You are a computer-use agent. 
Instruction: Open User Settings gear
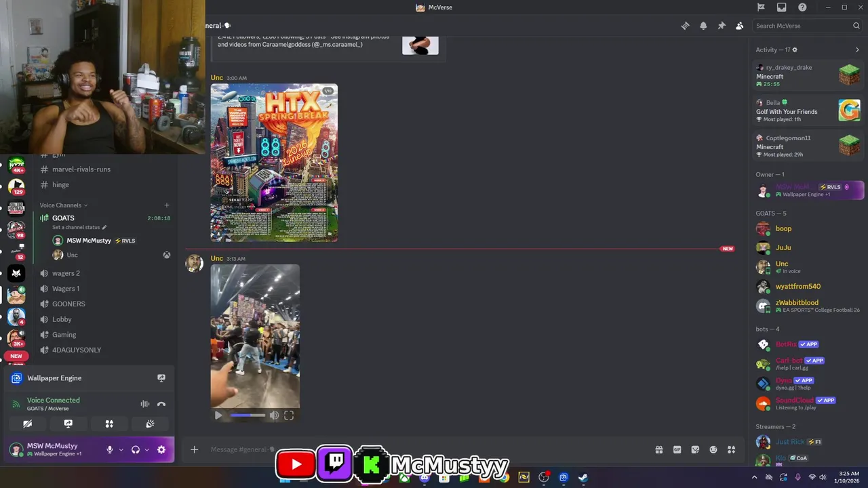coord(161,449)
